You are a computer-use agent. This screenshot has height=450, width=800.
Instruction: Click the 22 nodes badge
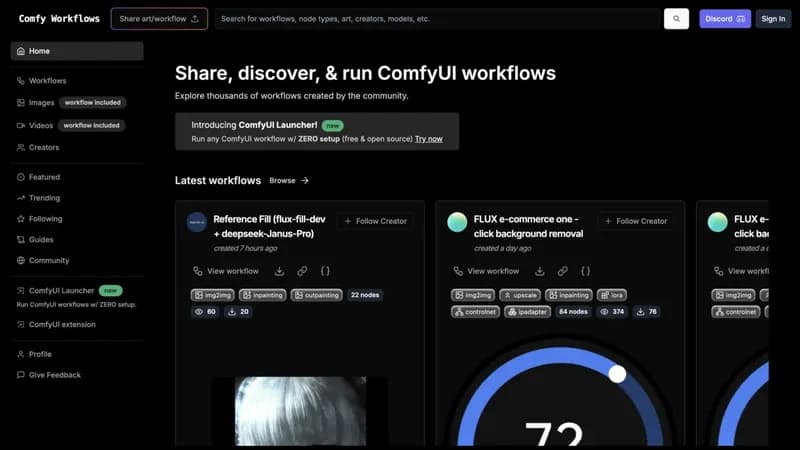pos(365,295)
